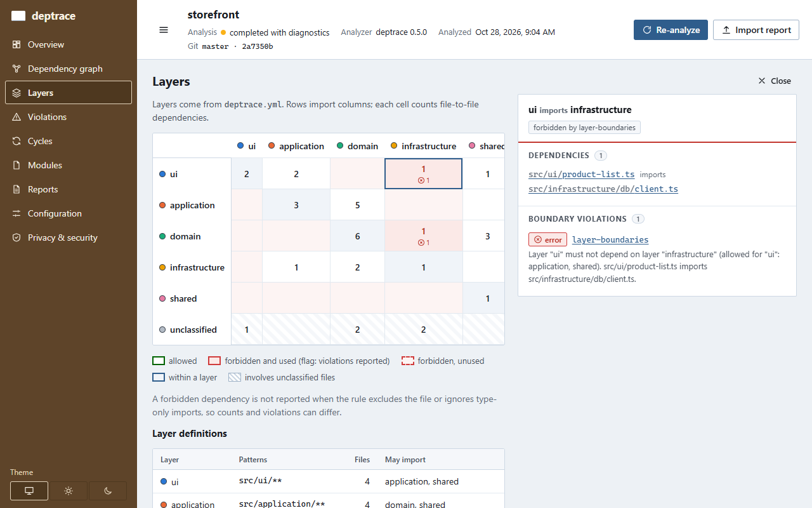Click the forbidden by layer-boundaries tag
This screenshot has width=812, height=508.
click(x=584, y=128)
